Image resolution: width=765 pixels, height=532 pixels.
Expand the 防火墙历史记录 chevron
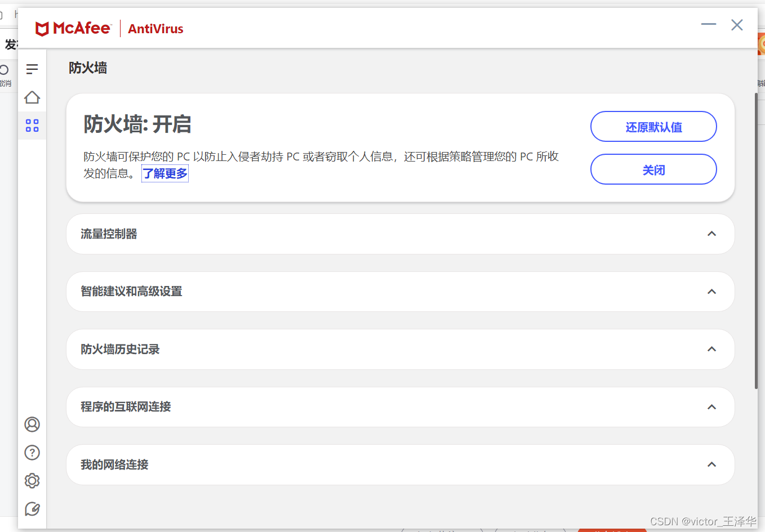coord(711,349)
